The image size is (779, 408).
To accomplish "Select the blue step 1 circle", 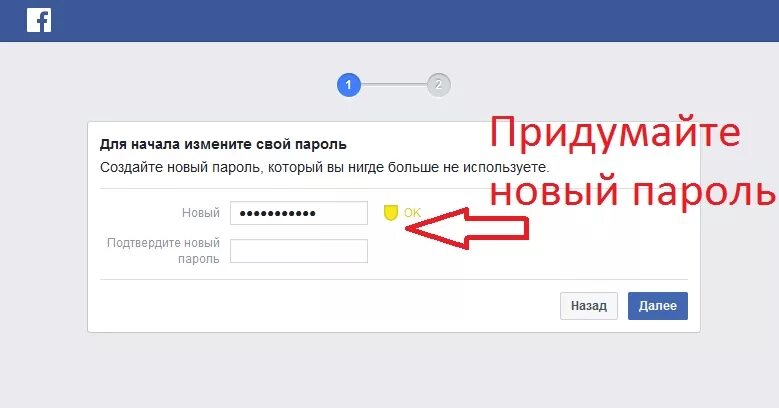I will coord(348,85).
